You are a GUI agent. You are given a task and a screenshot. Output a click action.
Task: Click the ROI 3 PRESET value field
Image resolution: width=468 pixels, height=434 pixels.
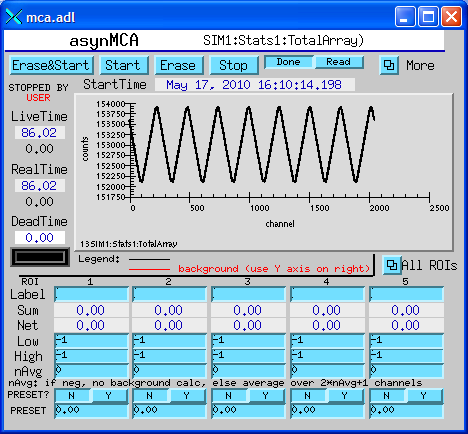[x=249, y=411]
